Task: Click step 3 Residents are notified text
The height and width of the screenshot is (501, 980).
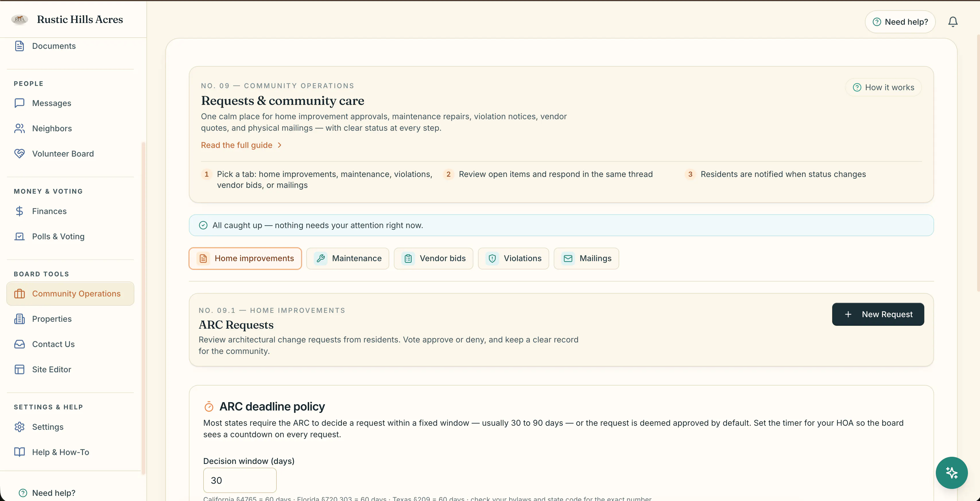Action: pos(783,174)
